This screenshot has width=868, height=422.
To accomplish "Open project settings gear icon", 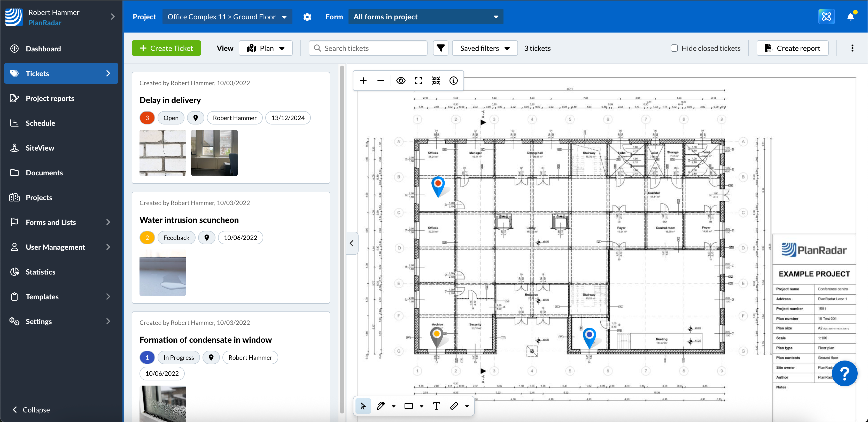I will click(x=307, y=17).
